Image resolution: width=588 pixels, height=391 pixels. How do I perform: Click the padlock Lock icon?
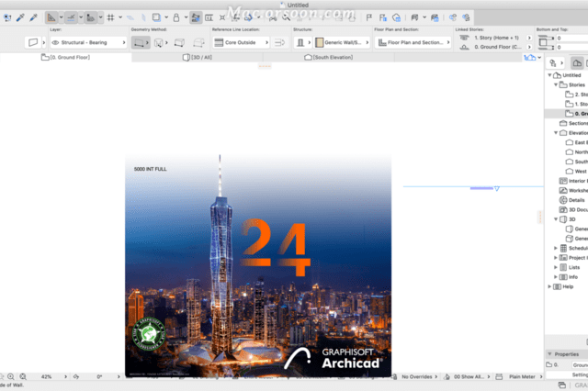[x=175, y=17]
